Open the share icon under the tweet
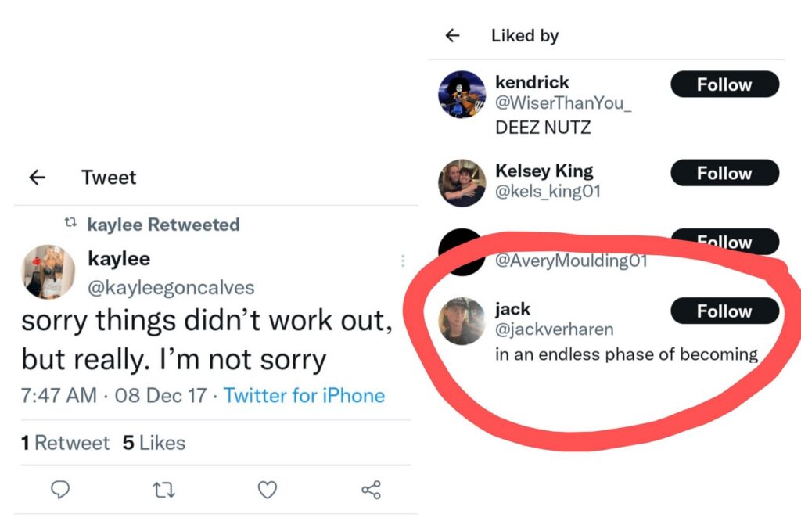Viewport: 801px width, 532px height. [x=370, y=490]
